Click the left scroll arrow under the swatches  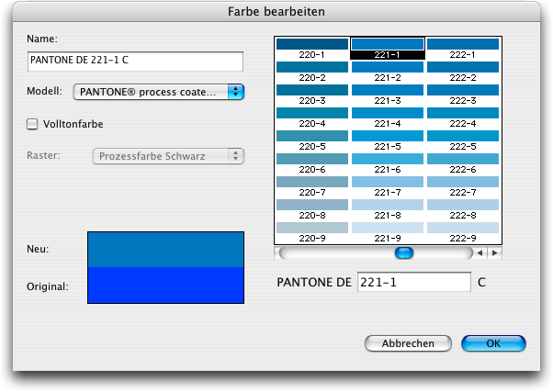click(480, 252)
